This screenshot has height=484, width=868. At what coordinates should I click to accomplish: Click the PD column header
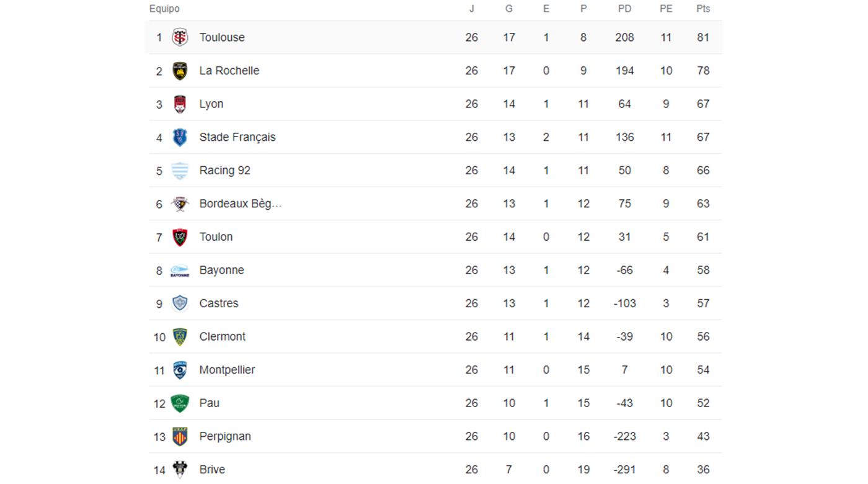coord(624,9)
